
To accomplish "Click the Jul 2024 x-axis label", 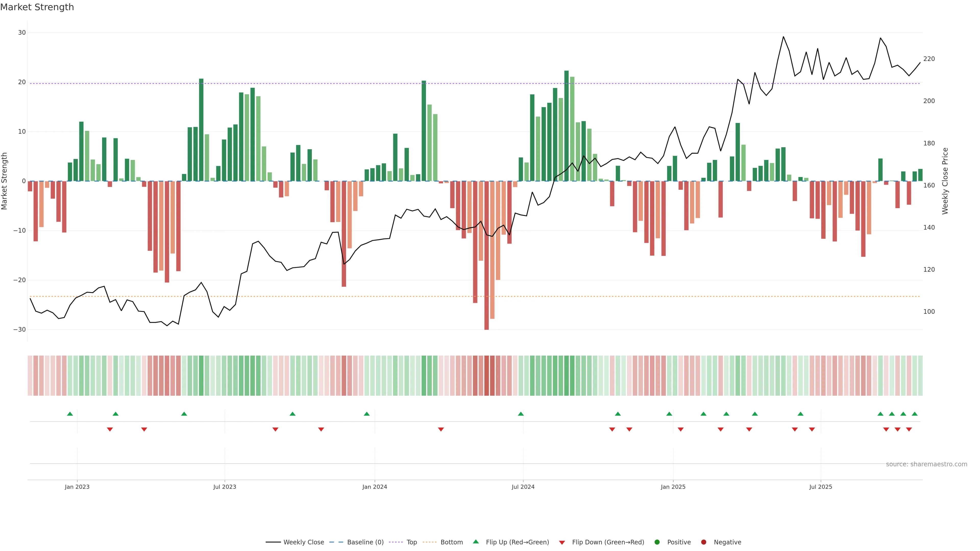I will [x=523, y=487].
